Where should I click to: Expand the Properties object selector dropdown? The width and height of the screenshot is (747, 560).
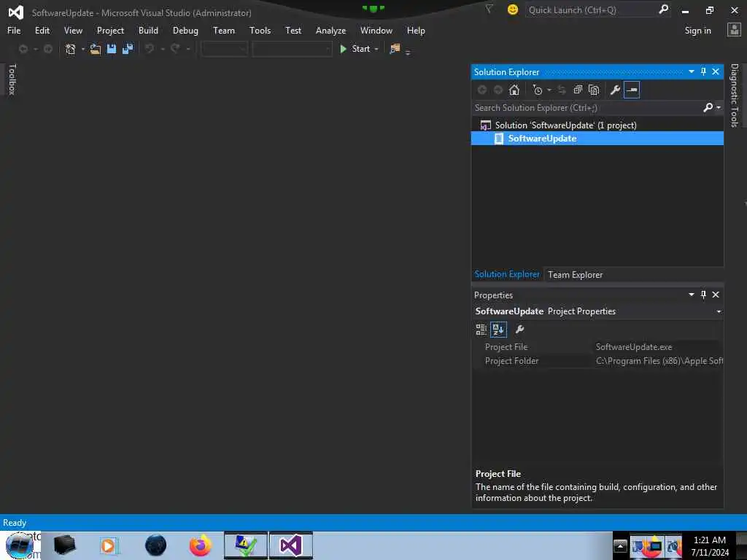click(x=719, y=311)
